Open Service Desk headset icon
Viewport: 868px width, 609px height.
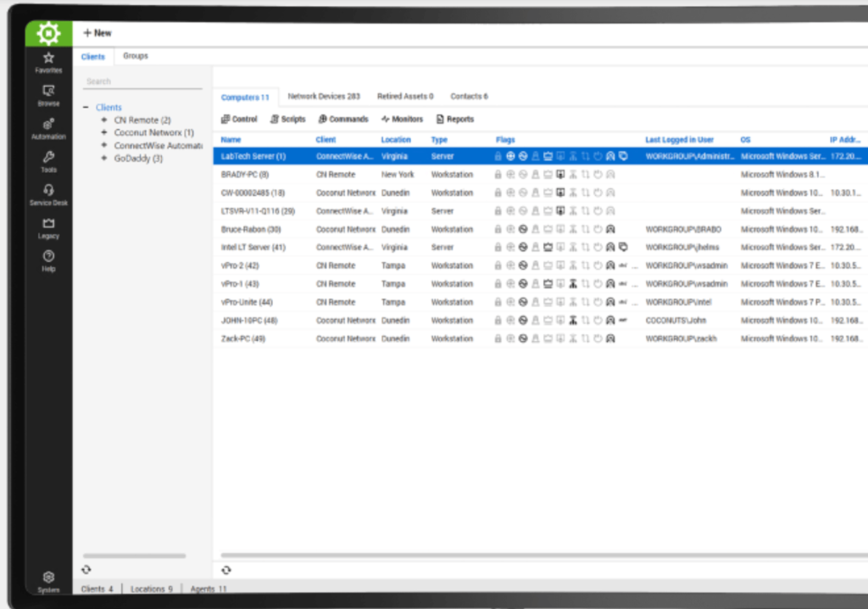48,195
